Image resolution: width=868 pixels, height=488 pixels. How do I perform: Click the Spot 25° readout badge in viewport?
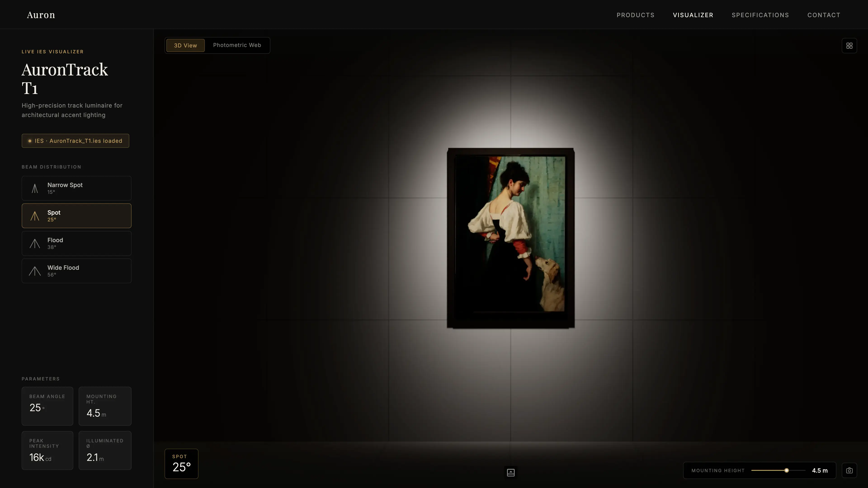click(181, 464)
